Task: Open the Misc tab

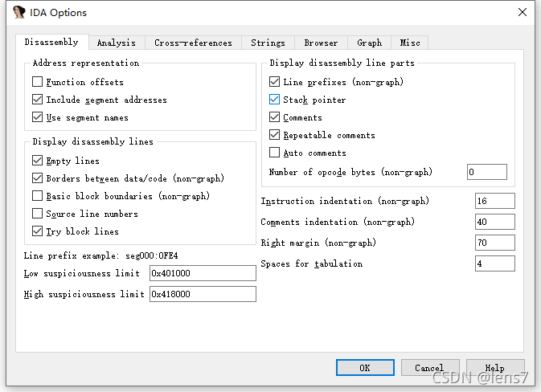Action: pyautogui.click(x=410, y=43)
